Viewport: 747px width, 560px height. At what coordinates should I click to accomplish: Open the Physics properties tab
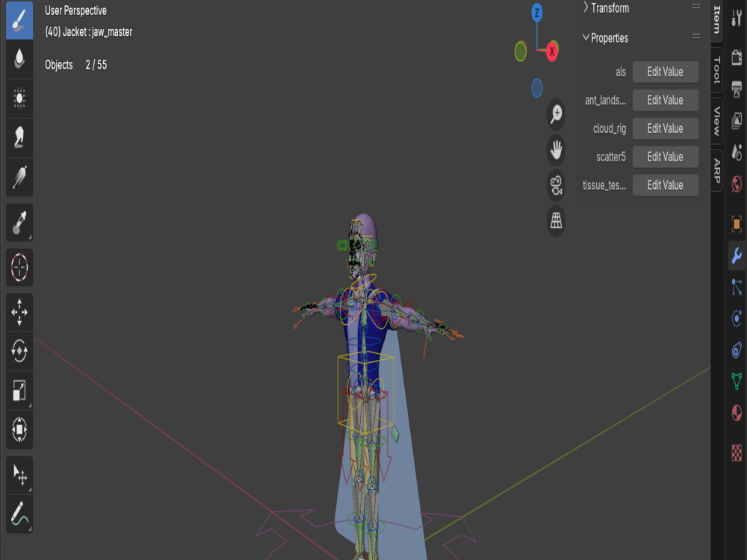tap(737, 319)
